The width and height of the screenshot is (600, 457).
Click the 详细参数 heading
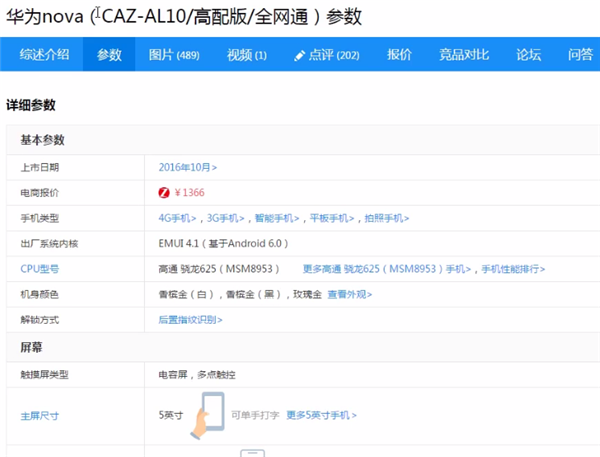click(31, 105)
